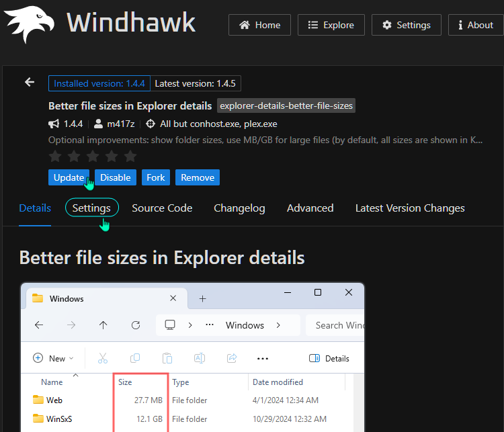Open the Source Code tab
Image resolution: width=504 pixels, height=432 pixels.
(162, 208)
